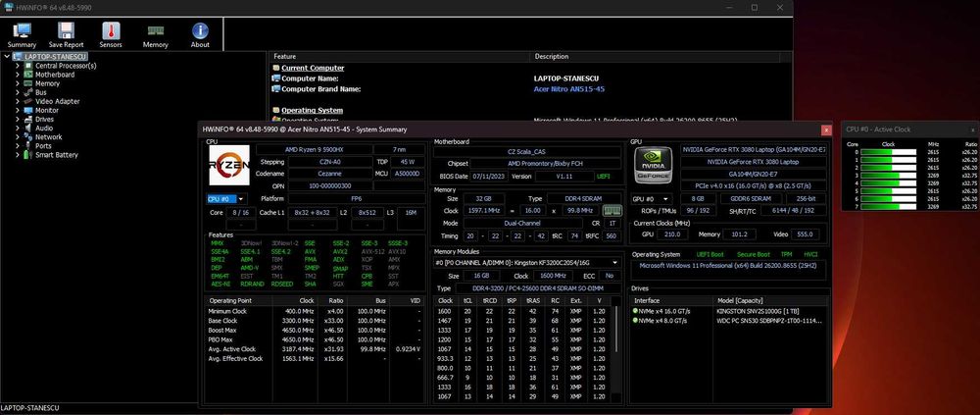Click the Video Adapter tree icon

click(x=28, y=101)
